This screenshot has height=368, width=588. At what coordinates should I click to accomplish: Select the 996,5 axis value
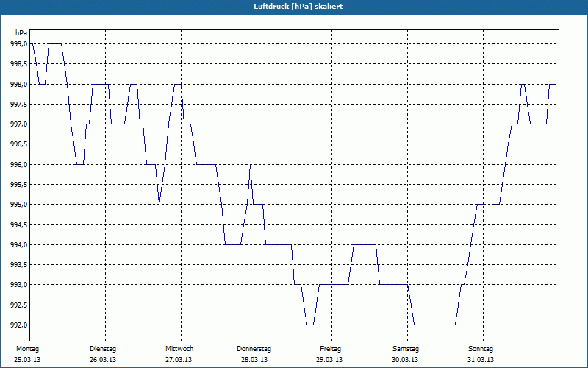pos(19,144)
